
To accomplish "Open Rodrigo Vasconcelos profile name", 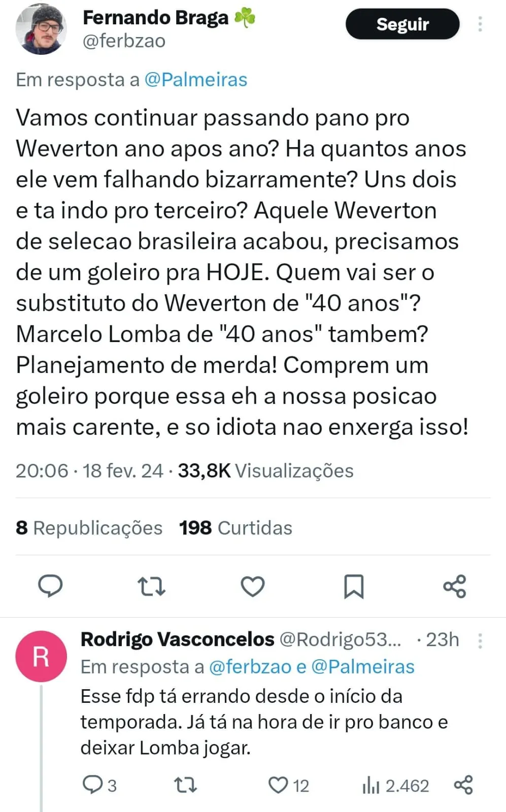I will (x=177, y=639).
